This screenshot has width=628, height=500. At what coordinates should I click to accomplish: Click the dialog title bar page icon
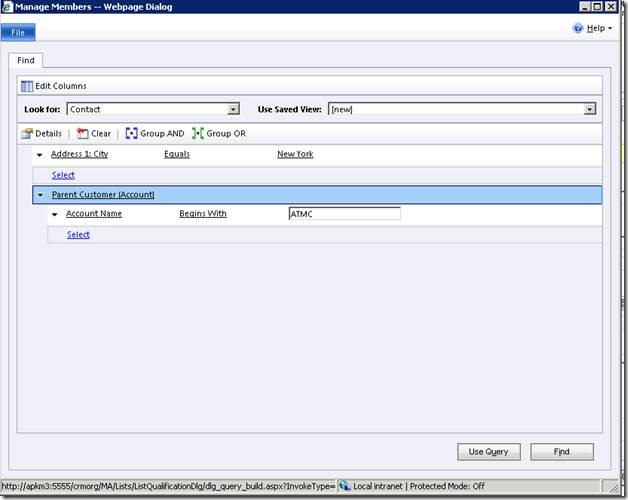(x=8, y=7)
